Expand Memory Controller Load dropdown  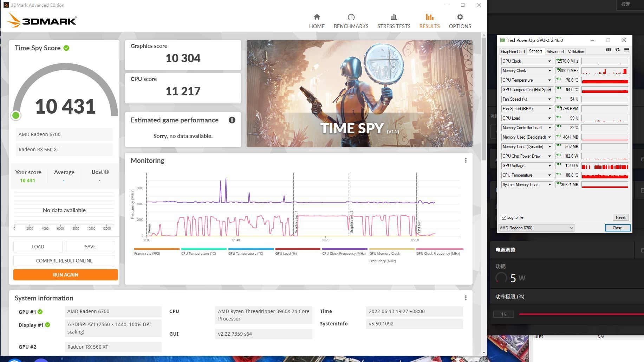point(549,128)
